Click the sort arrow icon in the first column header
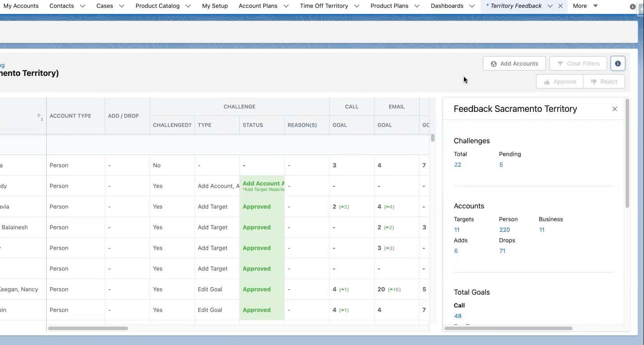644x345 pixels. pos(40,117)
